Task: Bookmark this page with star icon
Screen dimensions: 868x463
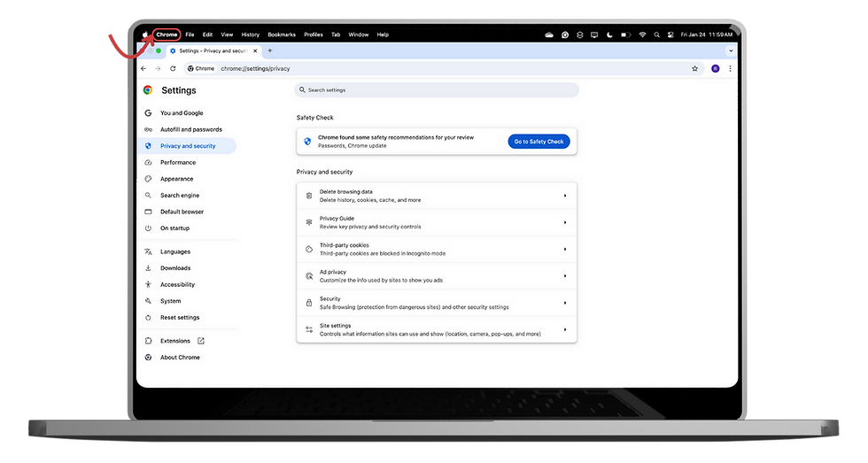Action: click(x=694, y=68)
